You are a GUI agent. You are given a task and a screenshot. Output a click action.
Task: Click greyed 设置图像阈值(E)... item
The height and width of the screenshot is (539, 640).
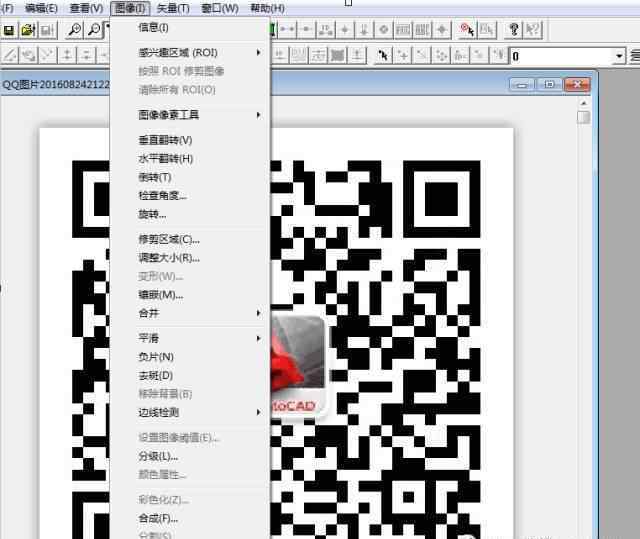(189, 438)
